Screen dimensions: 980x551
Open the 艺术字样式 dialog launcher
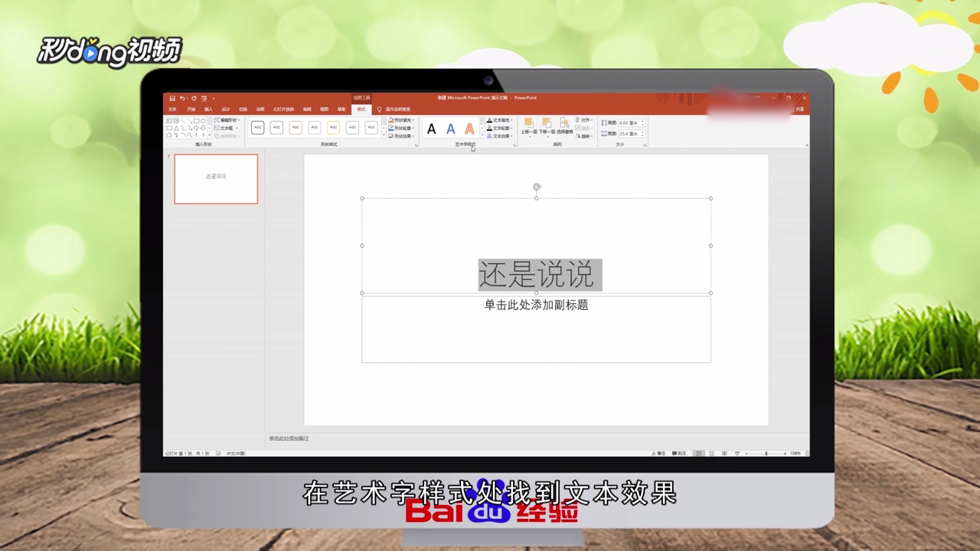(514, 145)
